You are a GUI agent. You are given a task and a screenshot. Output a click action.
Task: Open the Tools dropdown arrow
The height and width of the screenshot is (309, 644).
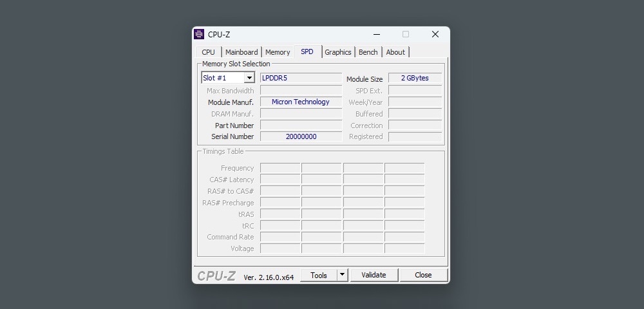point(342,275)
